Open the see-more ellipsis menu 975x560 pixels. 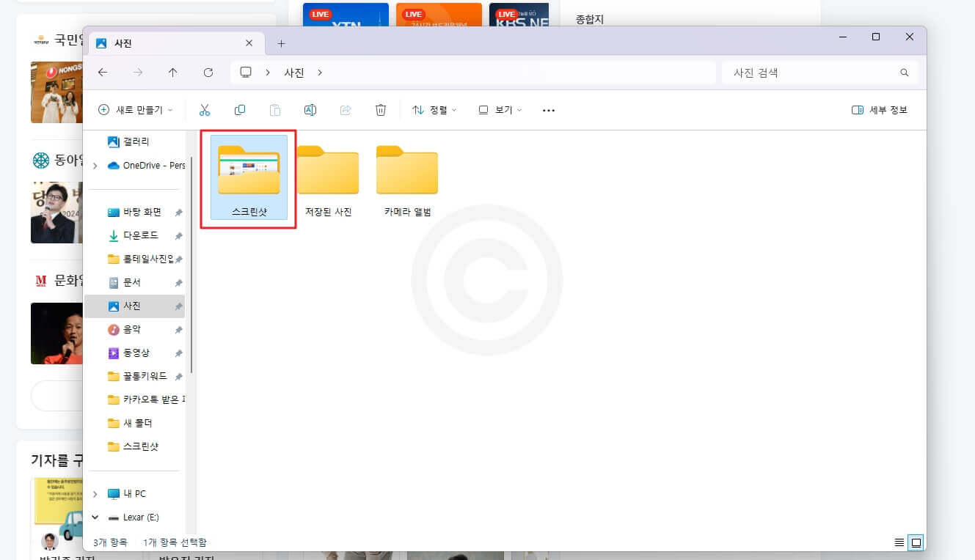(x=548, y=110)
